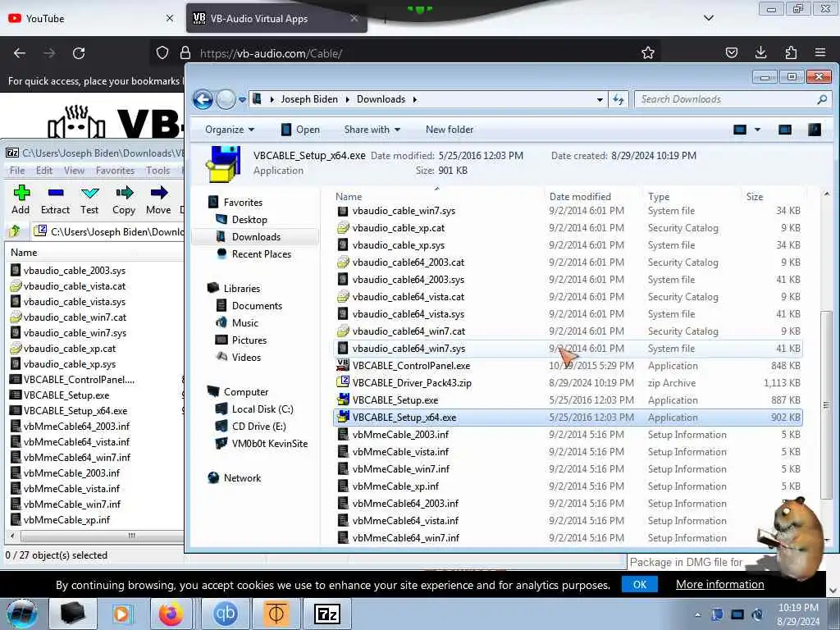Show the preview pane in Explorer
The width and height of the screenshot is (840, 630).
click(785, 130)
